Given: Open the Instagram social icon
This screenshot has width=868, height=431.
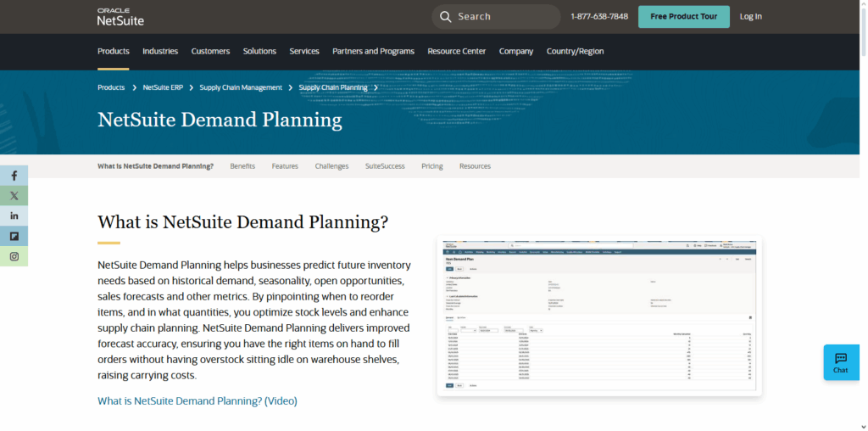Looking at the screenshot, I should coord(14,256).
